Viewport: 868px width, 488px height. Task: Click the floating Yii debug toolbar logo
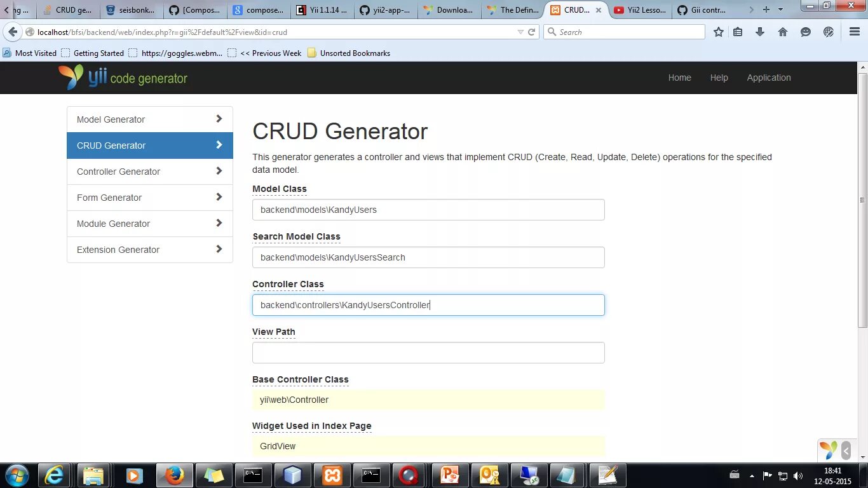[829, 451]
